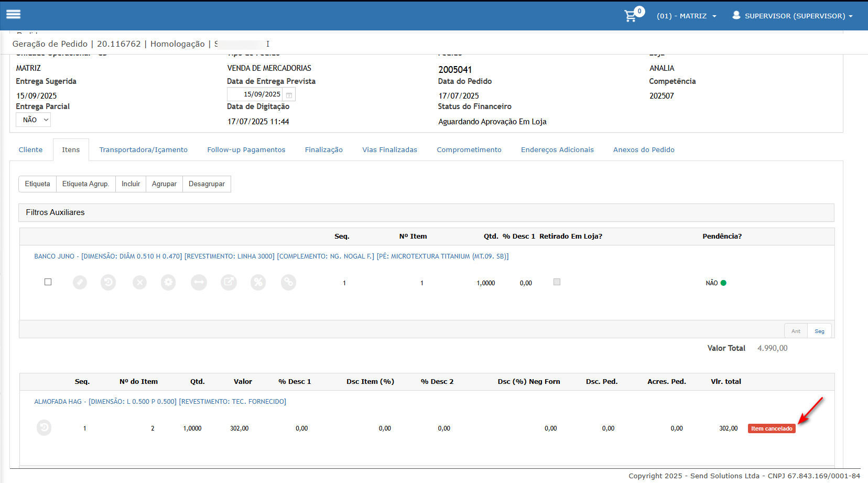This screenshot has width=868, height=483.
Task: Open the shopping cart icon
Action: coord(631,16)
